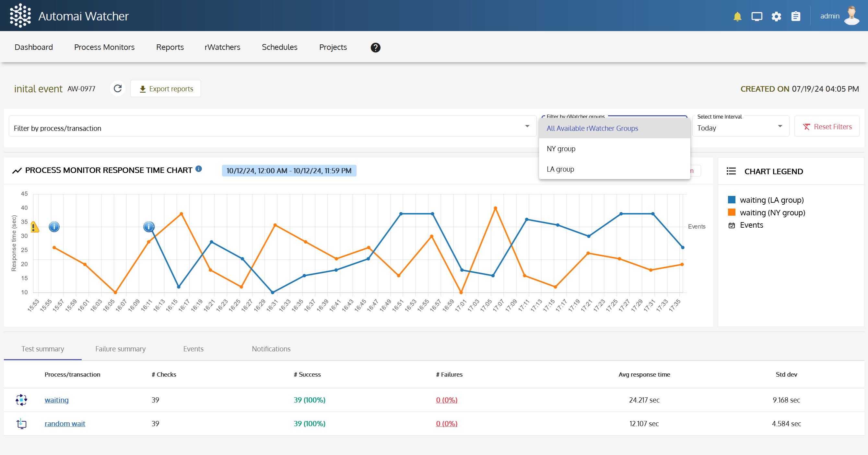Select the Test summary tab

click(x=43, y=349)
